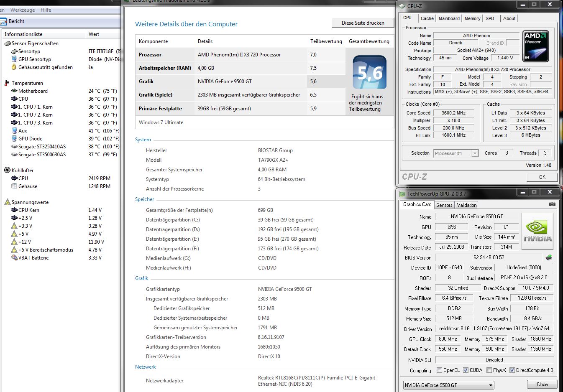Click icon of 1. CPU / 1. Kern
The height and width of the screenshot is (392, 563).
click(14, 107)
